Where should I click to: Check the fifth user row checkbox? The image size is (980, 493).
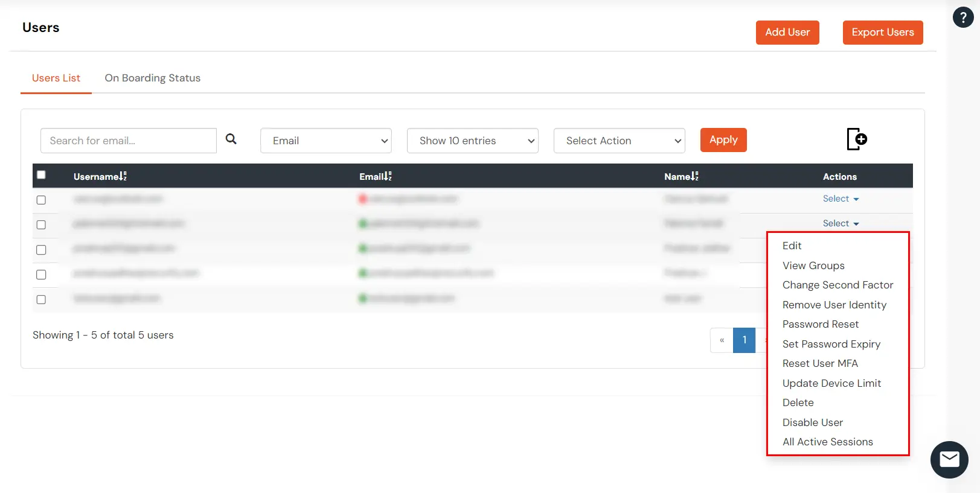tap(41, 299)
